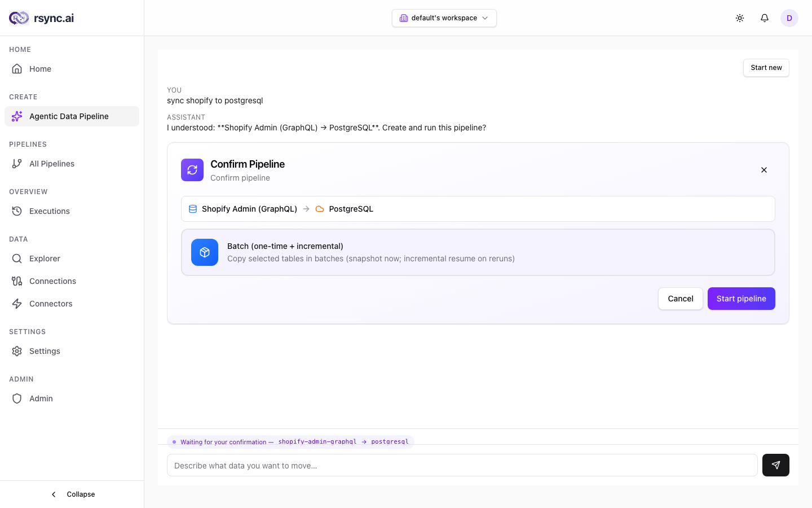Click the Agentic Data Pipeline sparkle icon
The image size is (812, 508).
pyautogui.click(x=17, y=116)
